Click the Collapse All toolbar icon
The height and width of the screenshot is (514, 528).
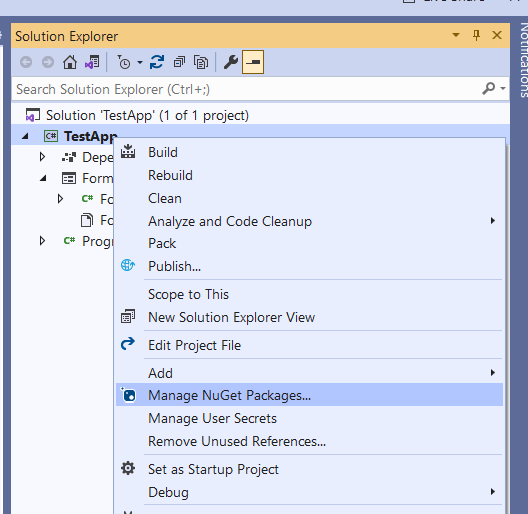click(x=179, y=62)
